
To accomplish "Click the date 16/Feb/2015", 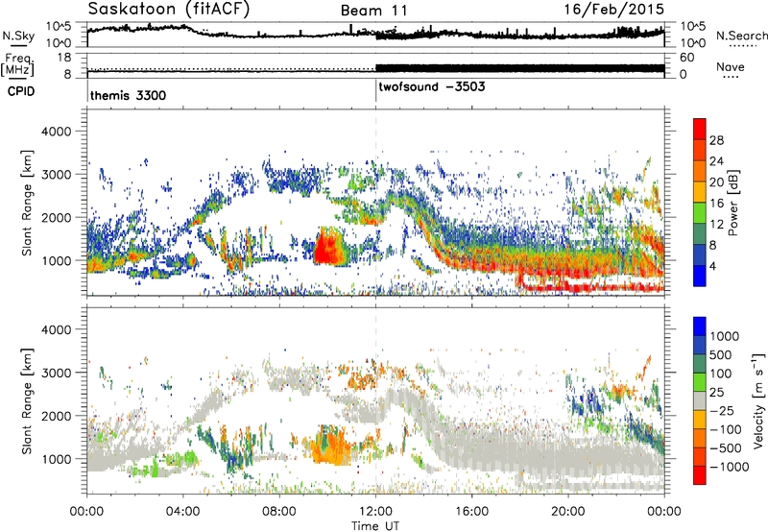I will pos(614,9).
